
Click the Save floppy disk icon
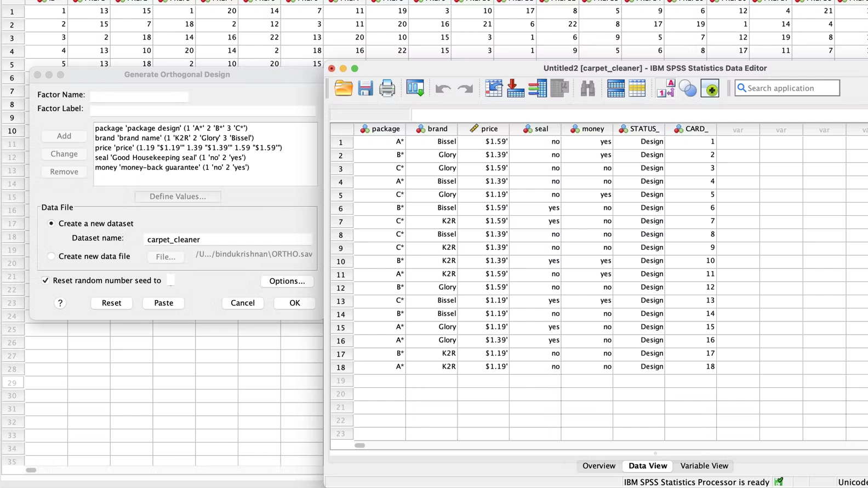(366, 88)
